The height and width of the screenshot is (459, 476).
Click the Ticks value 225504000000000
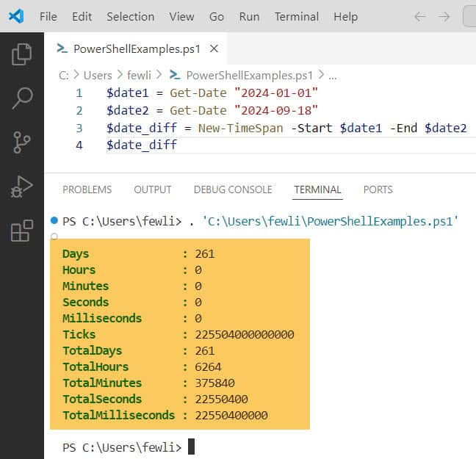[x=245, y=335]
